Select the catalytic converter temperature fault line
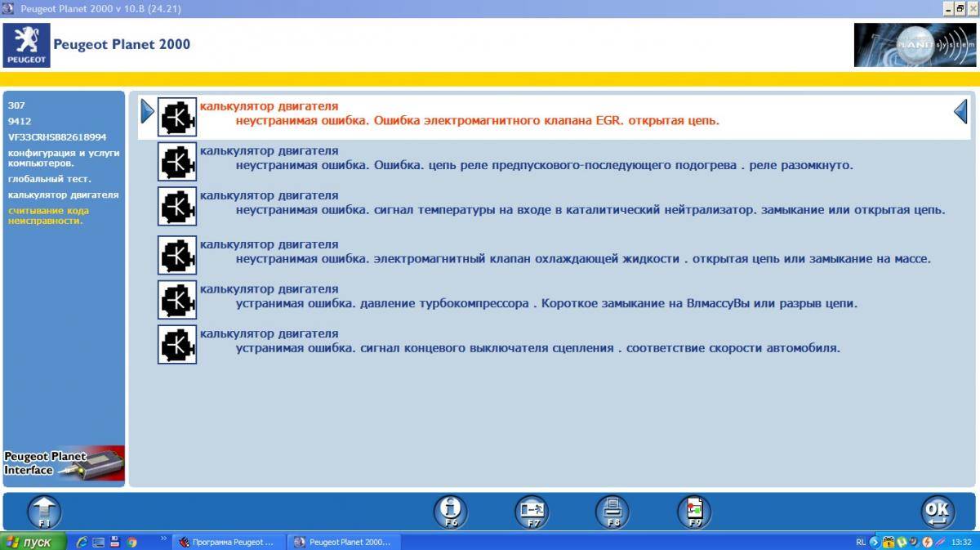 [590, 210]
